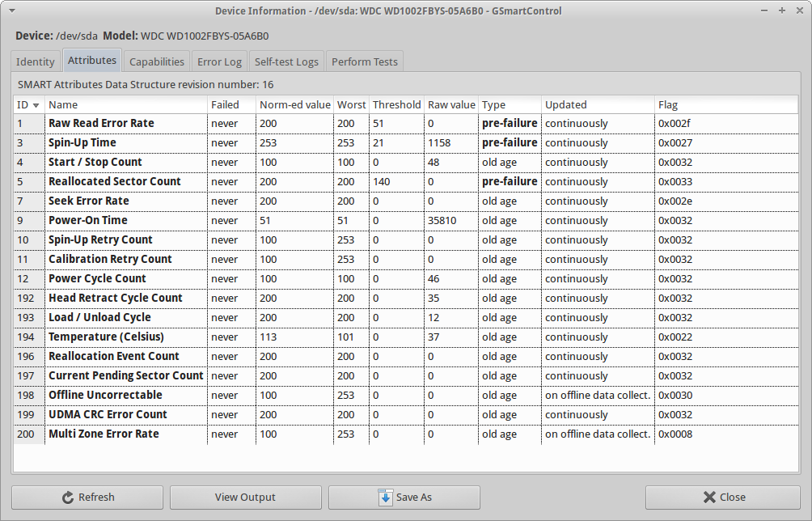The image size is (812, 521).
Task: Click normalized value 113 for Temperature
Action: pyautogui.click(x=269, y=337)
